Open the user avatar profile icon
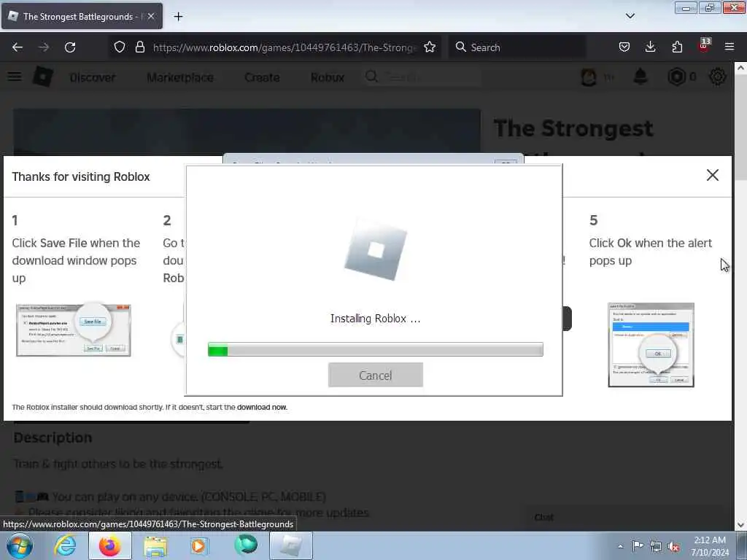The width and height of the screenshot is (747, 560). [x=589, y=77]
